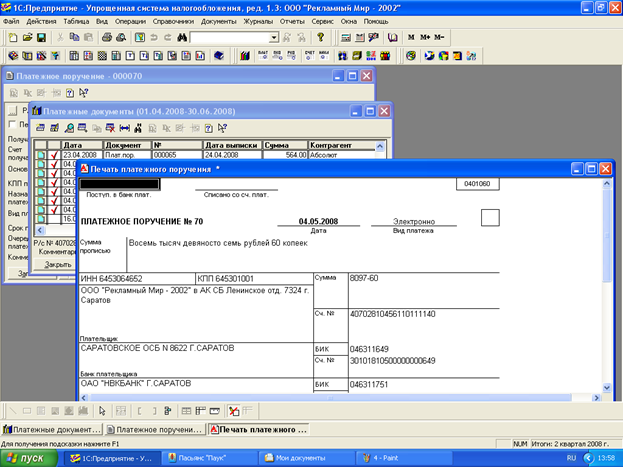The image size is (623, 467).
Task: Click the globe icon in second toolbar
Action: tap(411, 56)
